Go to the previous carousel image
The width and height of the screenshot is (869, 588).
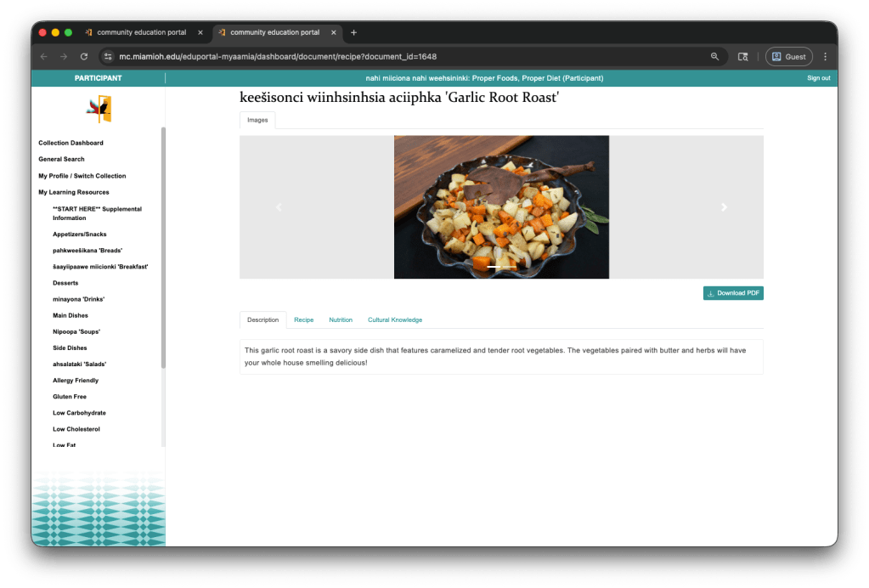point(279,206)
